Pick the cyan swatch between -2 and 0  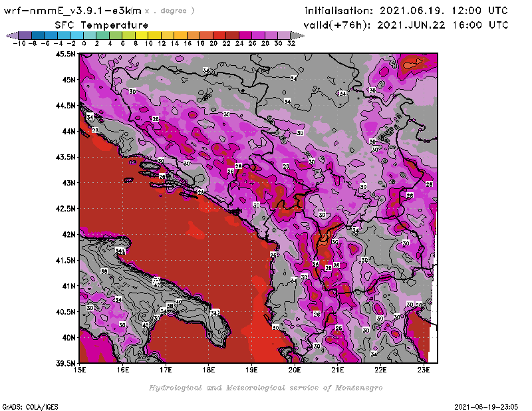pos(76,35)
